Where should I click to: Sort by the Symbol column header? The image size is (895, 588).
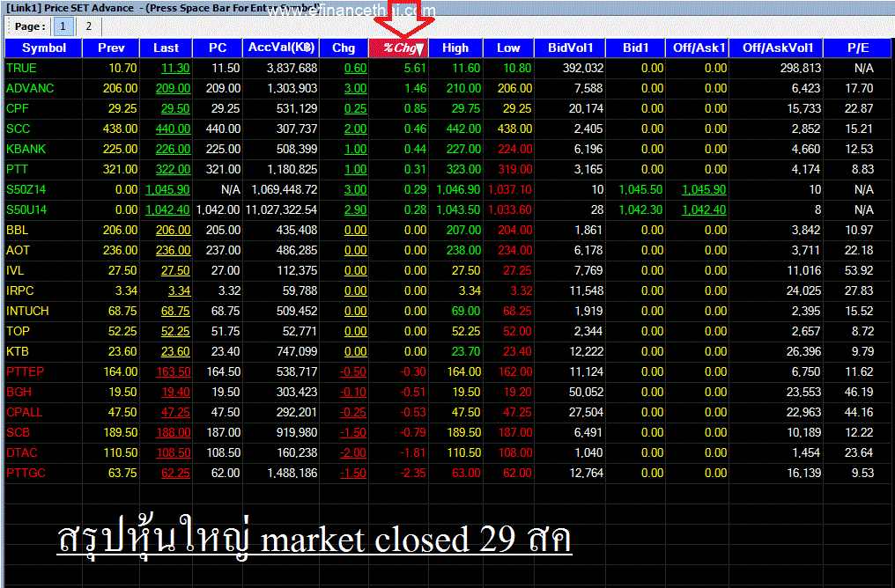coord(43,48)
